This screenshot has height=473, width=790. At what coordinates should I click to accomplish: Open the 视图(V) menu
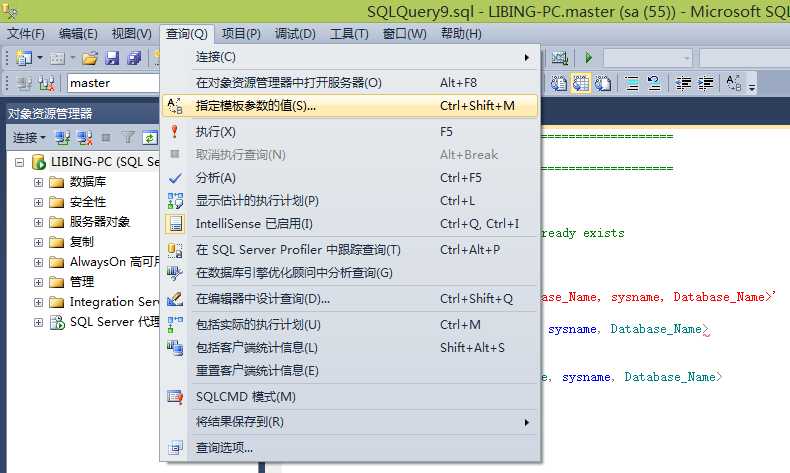tap(131, 34)
